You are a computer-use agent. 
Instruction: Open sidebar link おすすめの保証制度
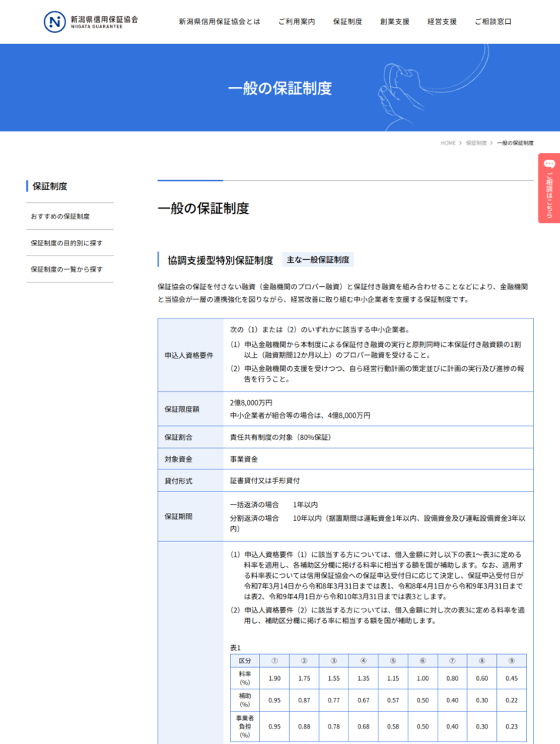coord(60,216)
